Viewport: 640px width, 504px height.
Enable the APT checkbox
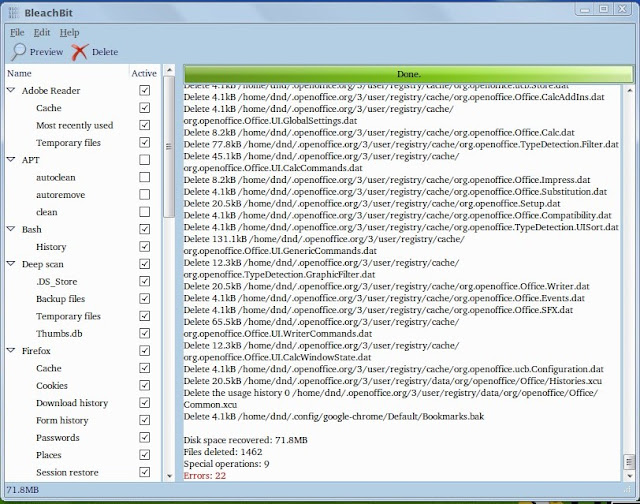point(144,160)
